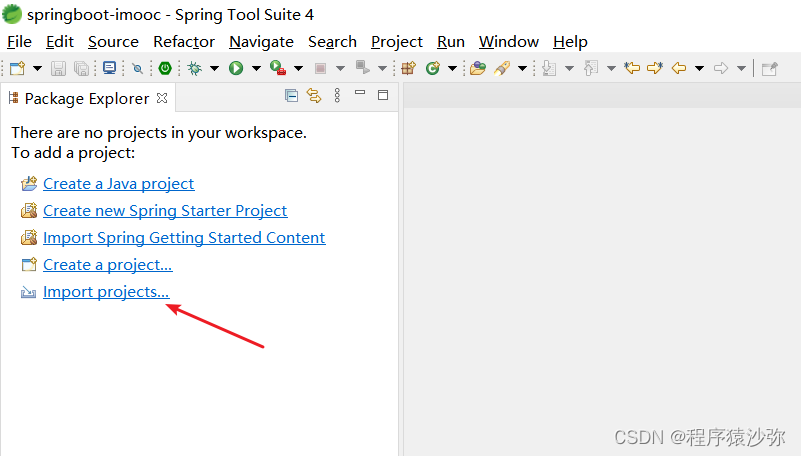Image resolution: width=801 pixels, height=456 pixels.
Task: Open the Run menu
Action: 451,42
